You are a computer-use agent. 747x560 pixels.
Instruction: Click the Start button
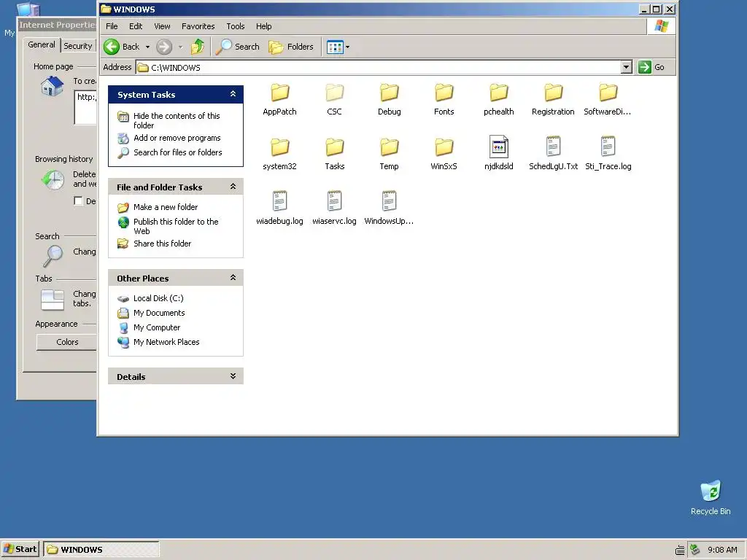(20, 549)
